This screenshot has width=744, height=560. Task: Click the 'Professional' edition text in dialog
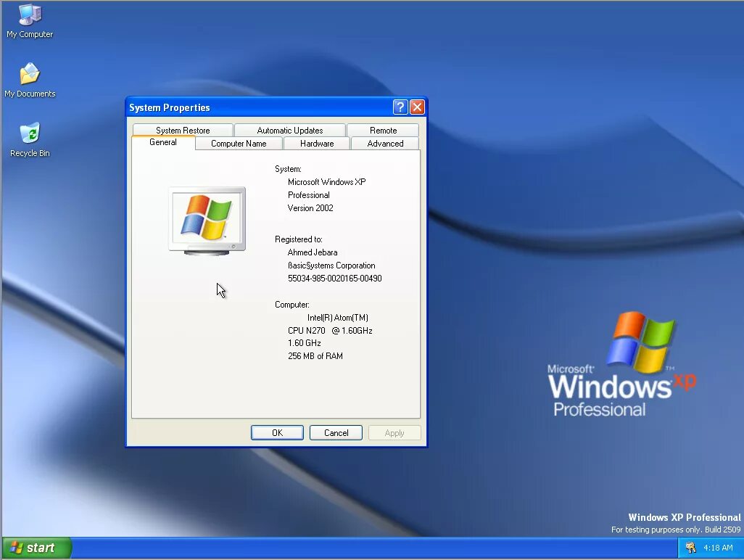308,196
